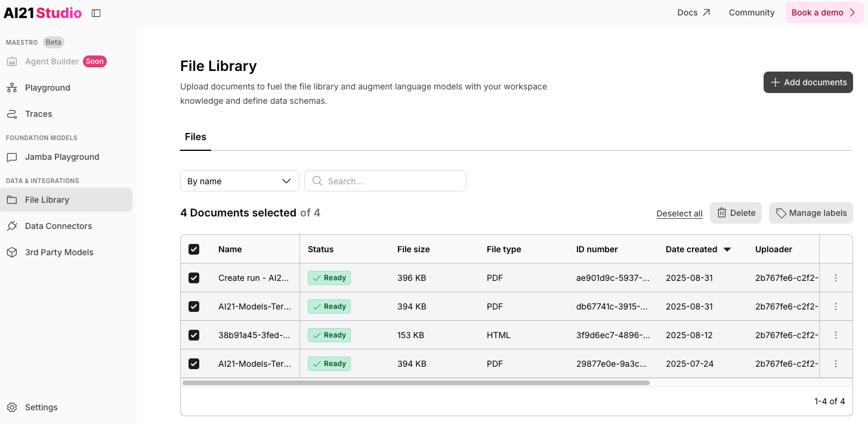Collapse the sidebar panel icon
The height and width of the screenshot is (424, 868).
pyautogui.click(x=96, y=13)
